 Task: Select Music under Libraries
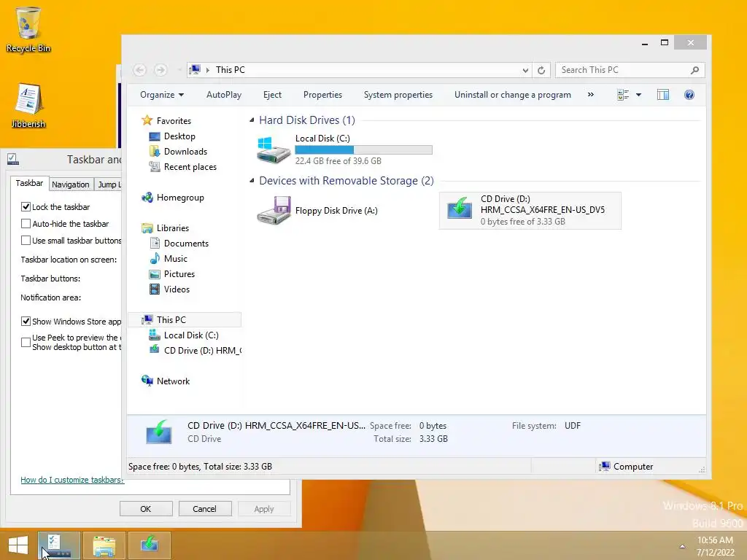point(169,259)
